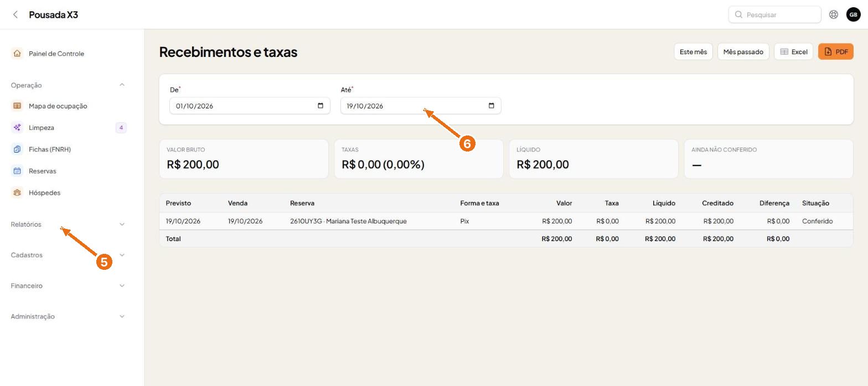Click the Previsto column header
The image size is (868, 386).
(178, 203)
